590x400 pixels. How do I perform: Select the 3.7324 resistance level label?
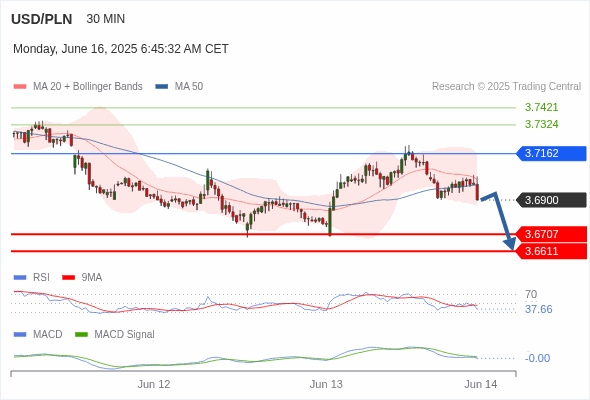(x=541, y=124)
